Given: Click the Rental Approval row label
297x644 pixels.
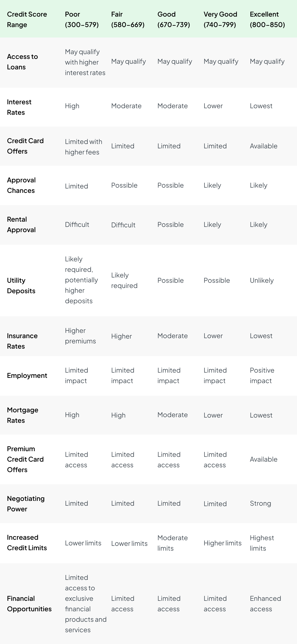Looking at the screenshot, I should tap(21, 224).
